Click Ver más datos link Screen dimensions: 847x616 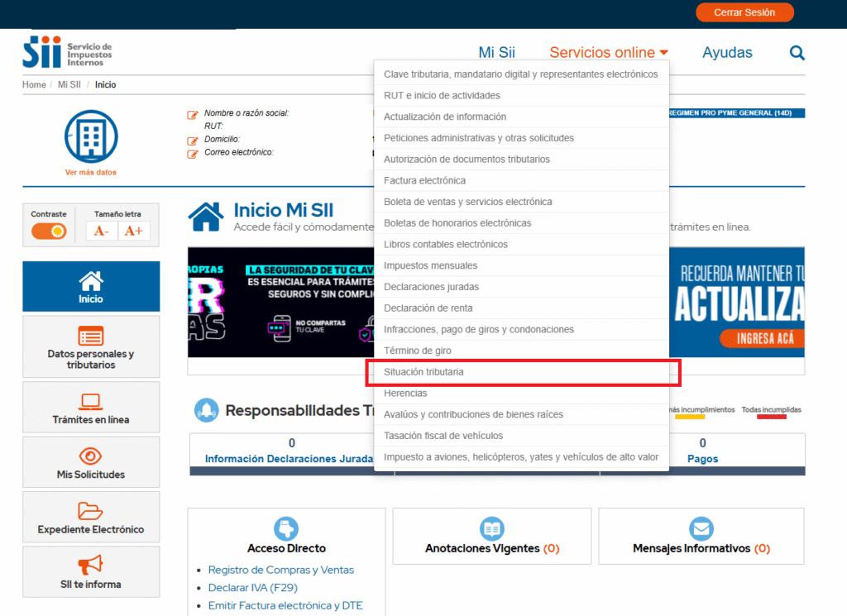91,173
